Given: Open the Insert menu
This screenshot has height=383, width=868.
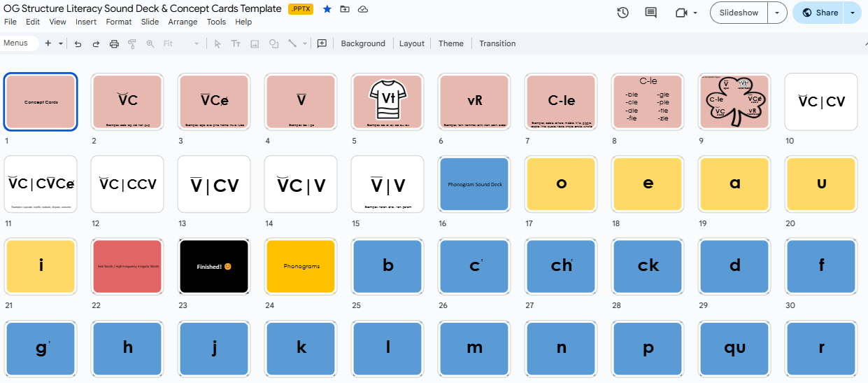Looking at the screenshot, I should (86, 22).
